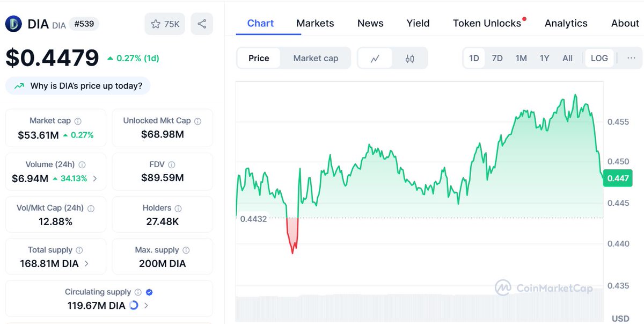Add DIA to watchlist via star button
The image size is (644, 324).
tap(165, 24)
